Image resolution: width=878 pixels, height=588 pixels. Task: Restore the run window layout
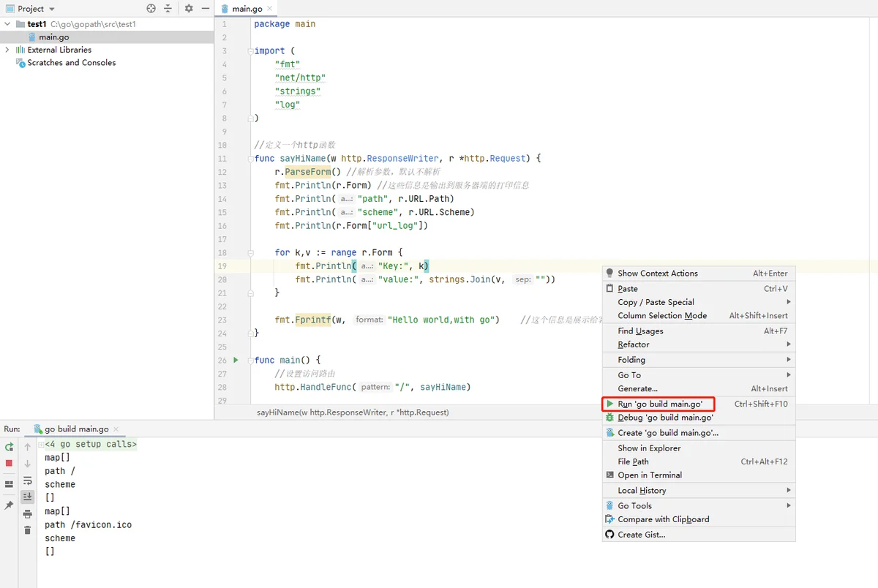pyautogui.click(x=9, y=484)
